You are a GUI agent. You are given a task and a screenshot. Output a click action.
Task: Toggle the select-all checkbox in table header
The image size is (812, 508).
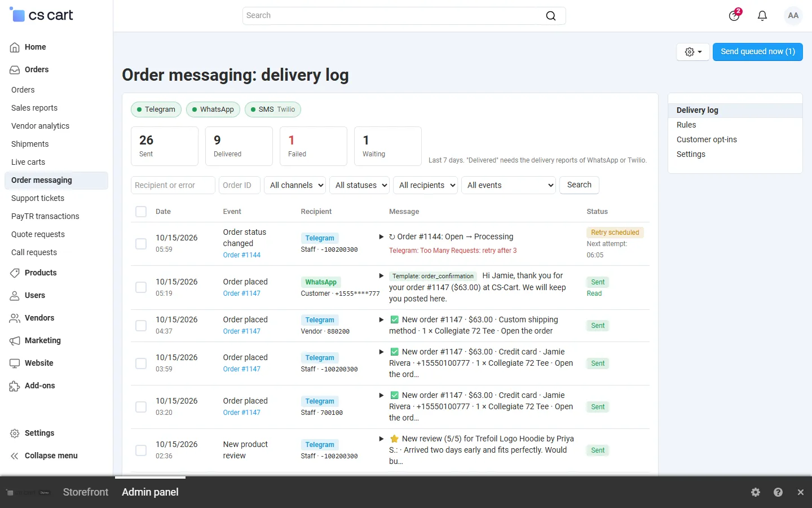(141, 212)
